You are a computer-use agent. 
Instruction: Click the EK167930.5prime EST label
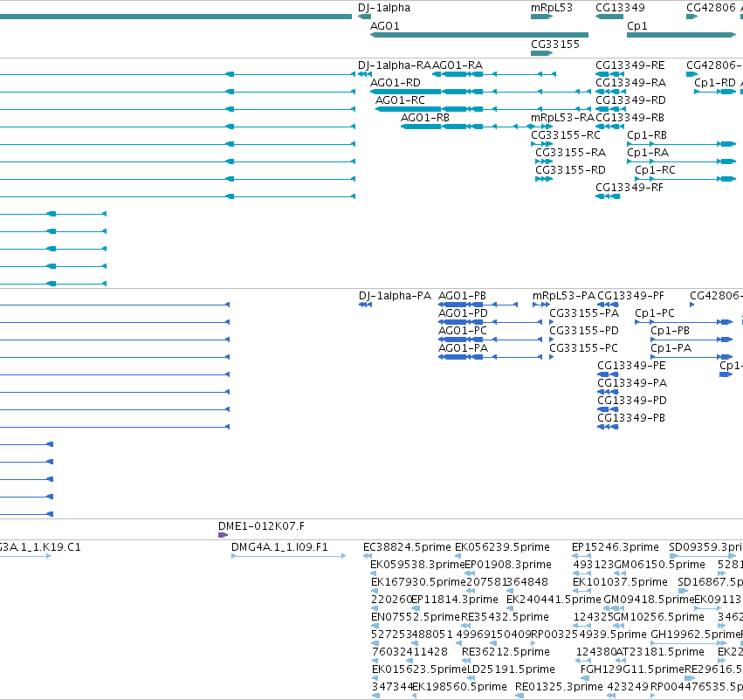tap(418, 582)
